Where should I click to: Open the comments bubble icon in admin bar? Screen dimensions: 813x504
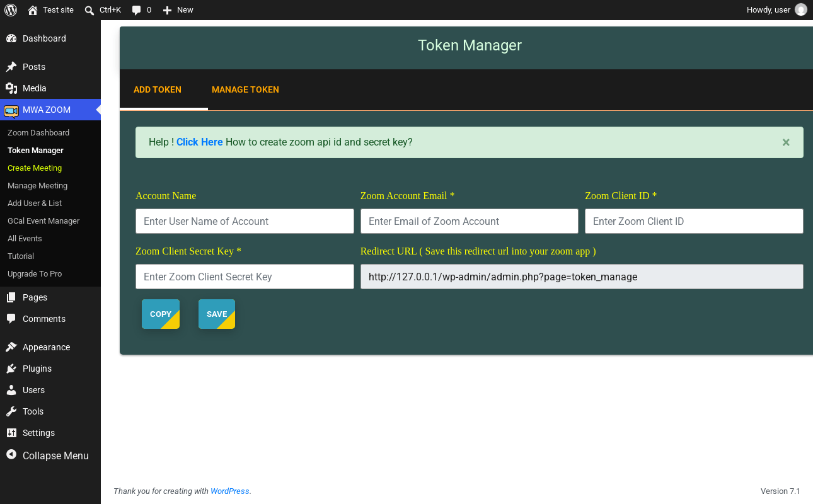pos(137,10)
